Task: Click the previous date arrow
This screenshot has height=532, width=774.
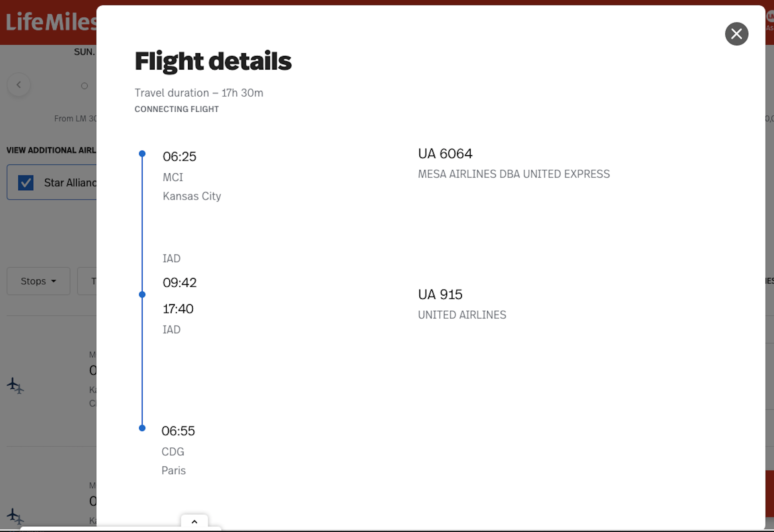Action: click(x=19, y=85)
